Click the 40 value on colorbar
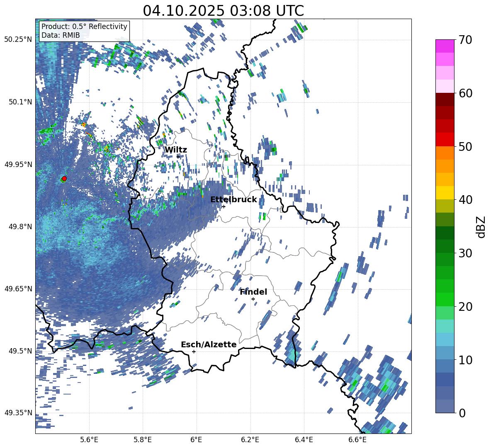Screen dimensions: 491x448 pyautogui.click(x=465, y=200)
